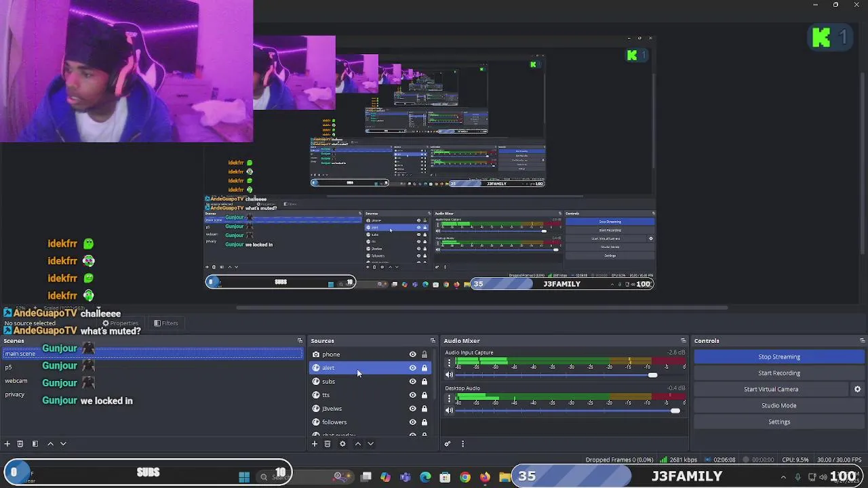Open Google Chrome from taskbar

coord(465,477)
